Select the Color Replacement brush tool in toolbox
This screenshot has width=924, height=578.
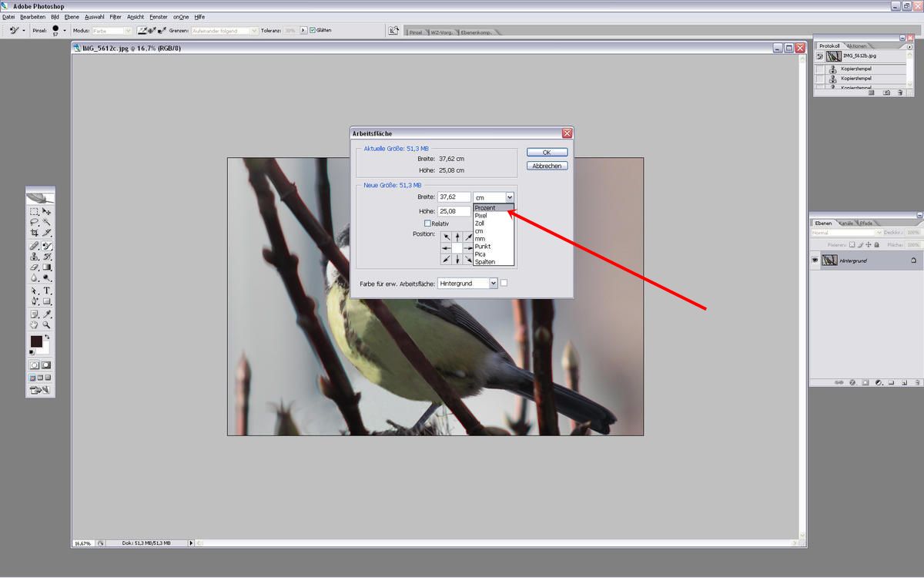click(x=47, y=246)
